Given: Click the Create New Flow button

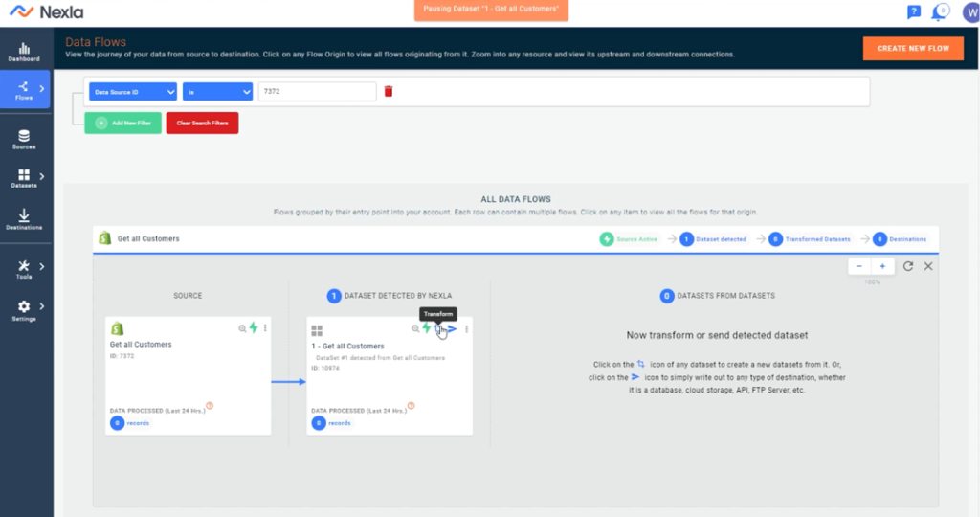Looking at the screenshot, I should 912,48.
